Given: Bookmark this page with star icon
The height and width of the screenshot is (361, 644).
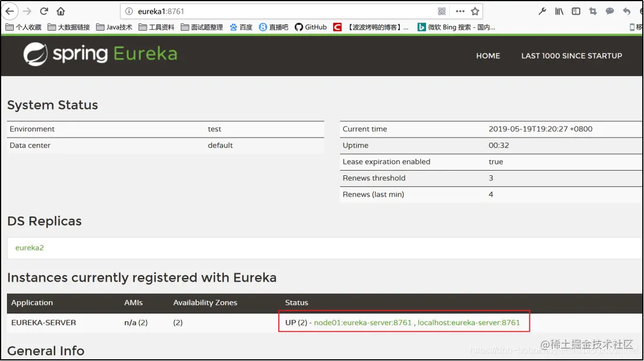Looking at the screenshot, I should [x=475, y=11].
